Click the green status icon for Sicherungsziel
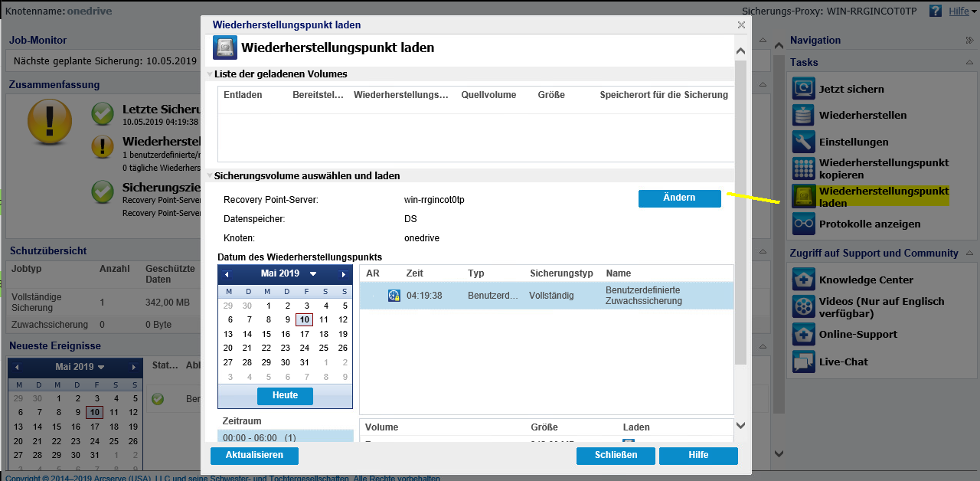Image resolution: width=980 pixels, height=481 pixels. click(x=103, y=191)
